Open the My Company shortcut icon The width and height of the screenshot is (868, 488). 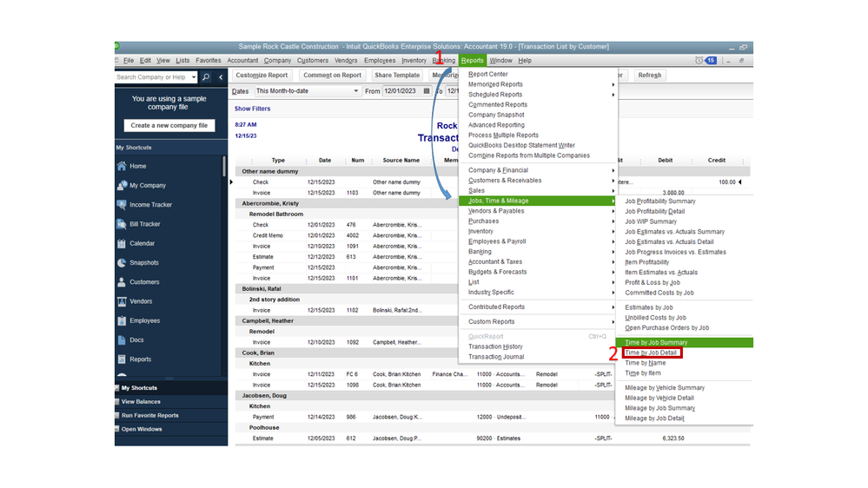[122, 185]
